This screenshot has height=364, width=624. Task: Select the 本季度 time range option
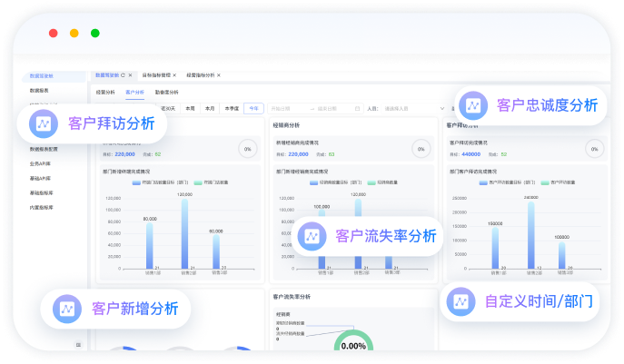click(231, 108)
